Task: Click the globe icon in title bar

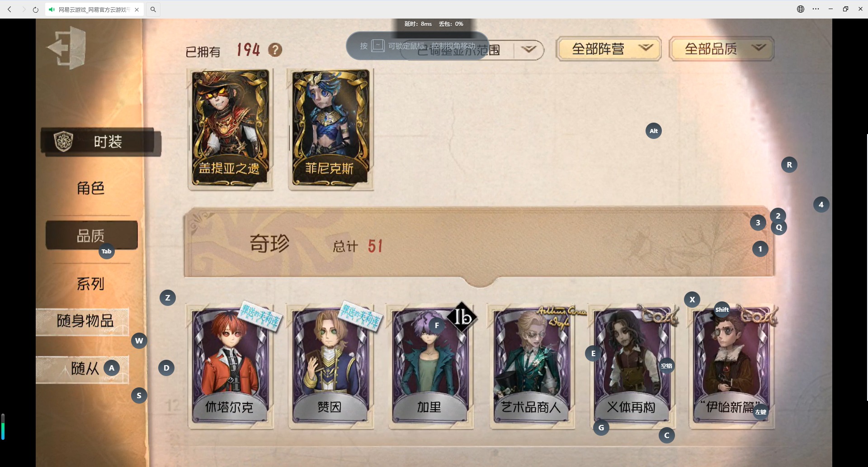Action: 801,9
